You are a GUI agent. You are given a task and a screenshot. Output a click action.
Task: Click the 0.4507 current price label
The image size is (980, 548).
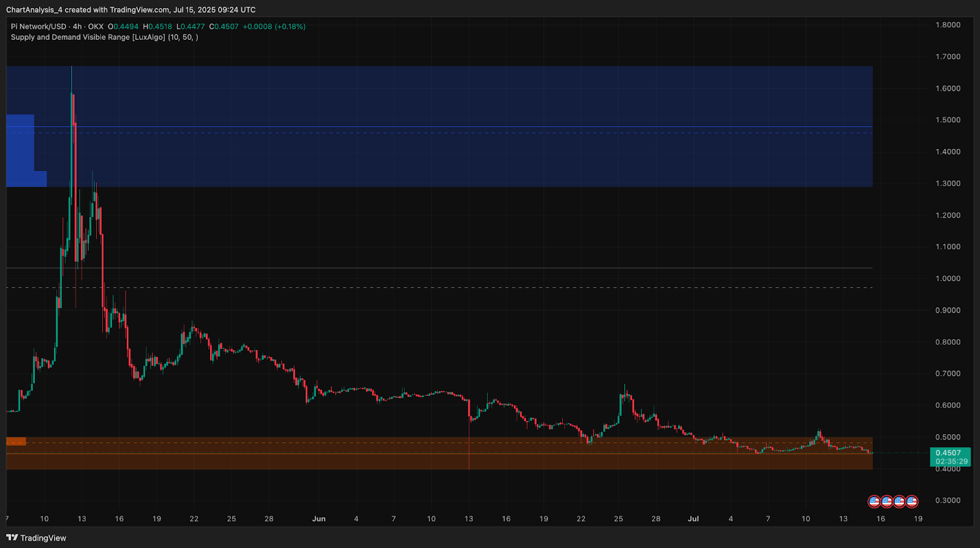949,453
